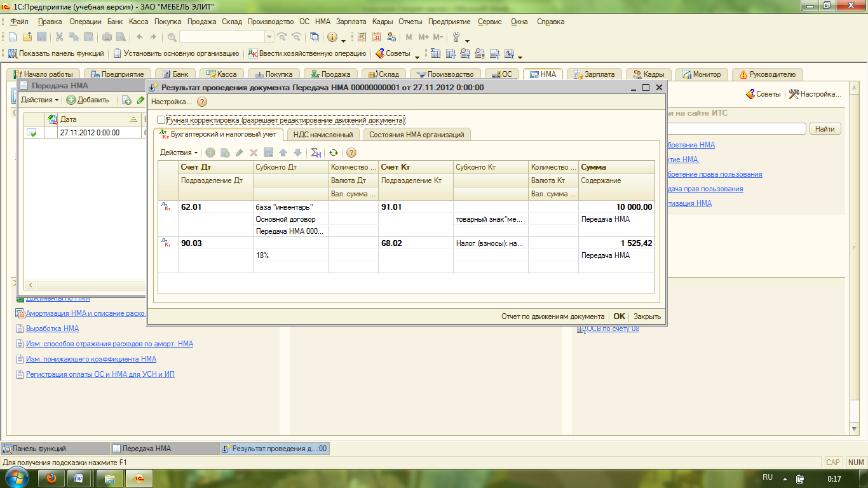Click help question icon next to Настройка
The image size is (868, 488).
click(202, 102)
